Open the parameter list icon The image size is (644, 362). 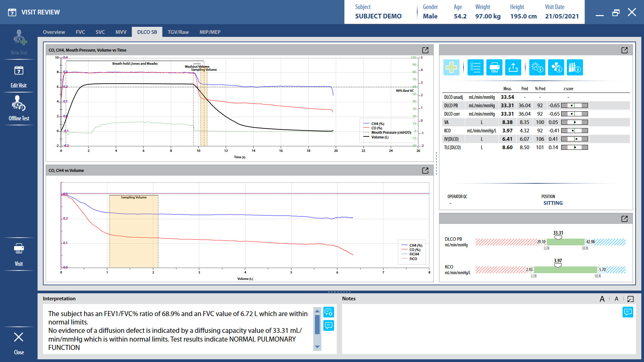pyautogui.click(x=475, y=67)
